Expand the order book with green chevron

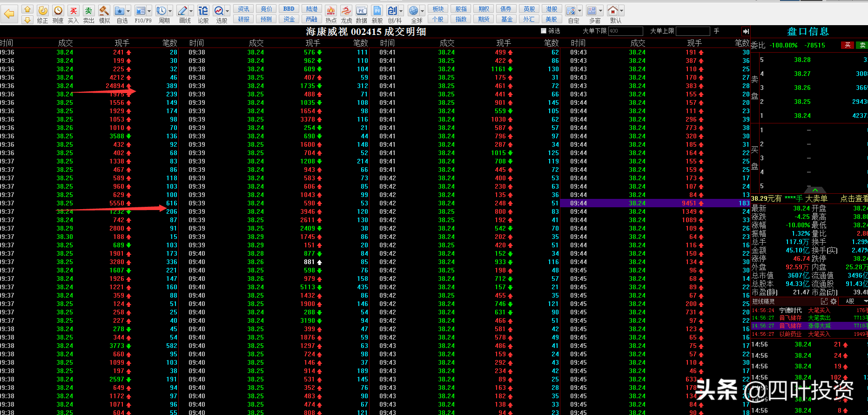tap(815, 190)
